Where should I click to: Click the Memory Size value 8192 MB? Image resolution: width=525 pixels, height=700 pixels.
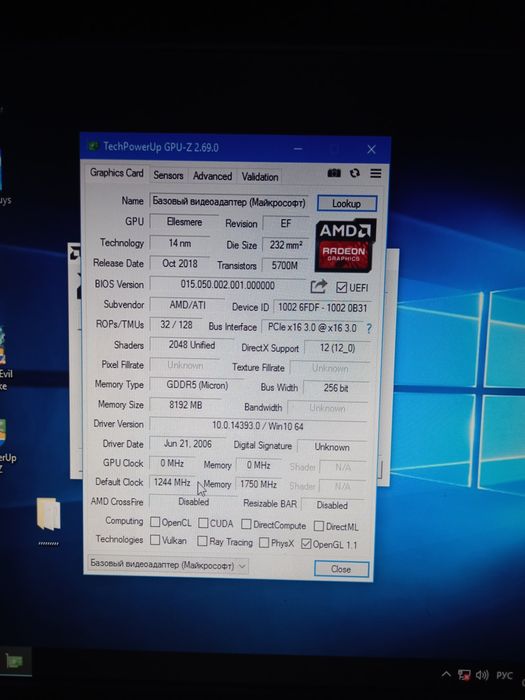pyautogui.click(x=185, y=405)
